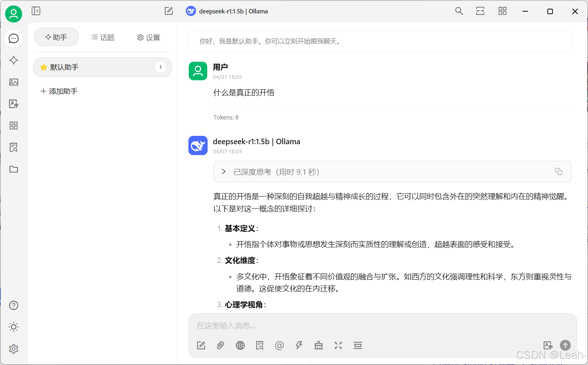588x365 pixels.
Task: Open the painting image generation sidebar icon
Action: (13, 82)
